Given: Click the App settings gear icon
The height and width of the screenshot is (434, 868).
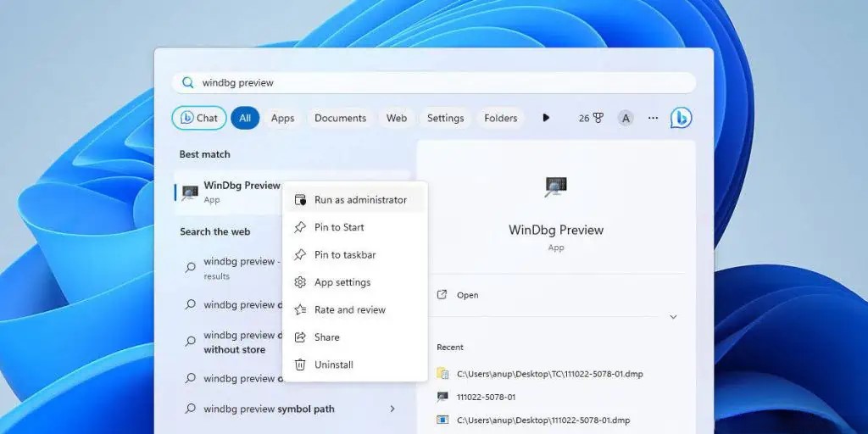Looking at the screenshot, I should tap(299, 282).
